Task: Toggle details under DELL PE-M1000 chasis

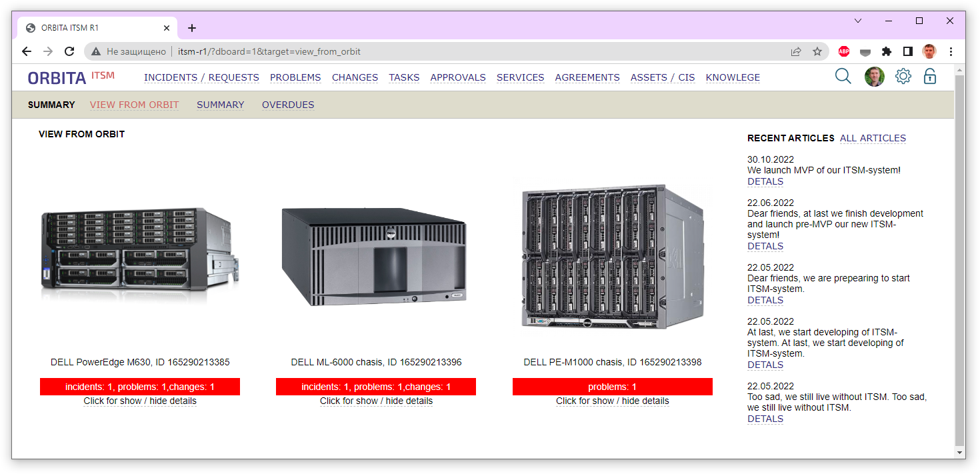Action: [x=612, y=401]
